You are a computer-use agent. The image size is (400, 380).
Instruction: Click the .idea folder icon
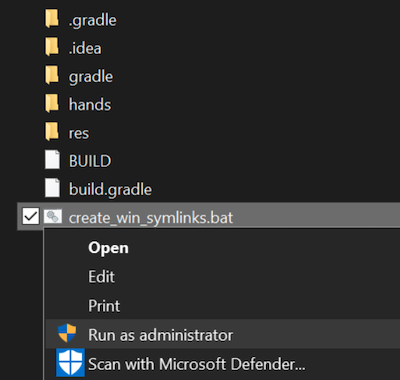click(52, 47)
